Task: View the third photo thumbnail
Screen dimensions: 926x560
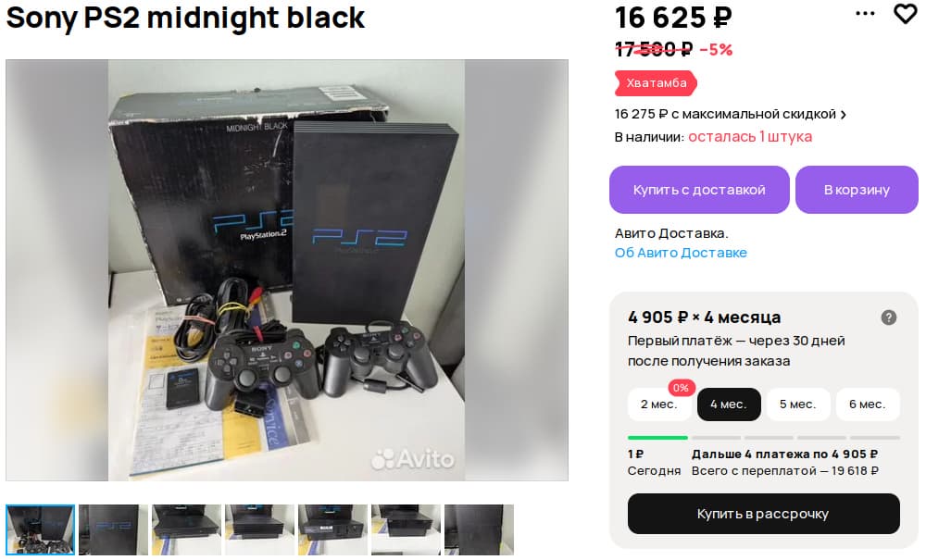Action: pos(186,529)
